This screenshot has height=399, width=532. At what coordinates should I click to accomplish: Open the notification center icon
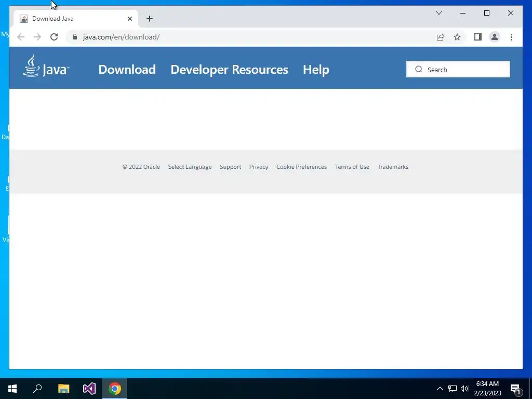click(x=516, y=389)
